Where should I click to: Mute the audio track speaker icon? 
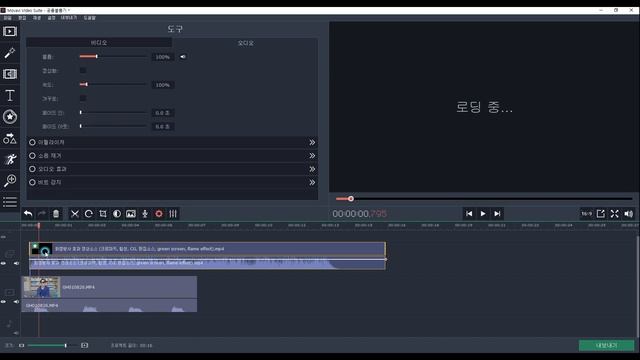16,333
